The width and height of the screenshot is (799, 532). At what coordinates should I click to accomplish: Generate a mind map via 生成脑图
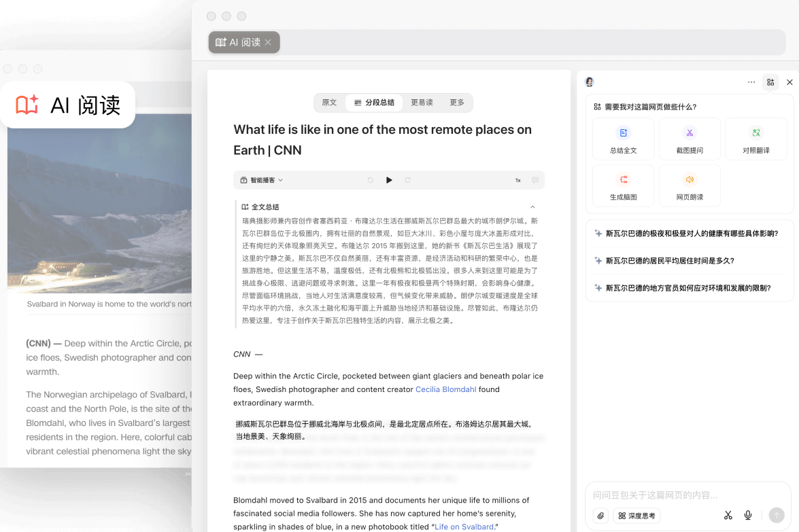(x=623, y=185)
